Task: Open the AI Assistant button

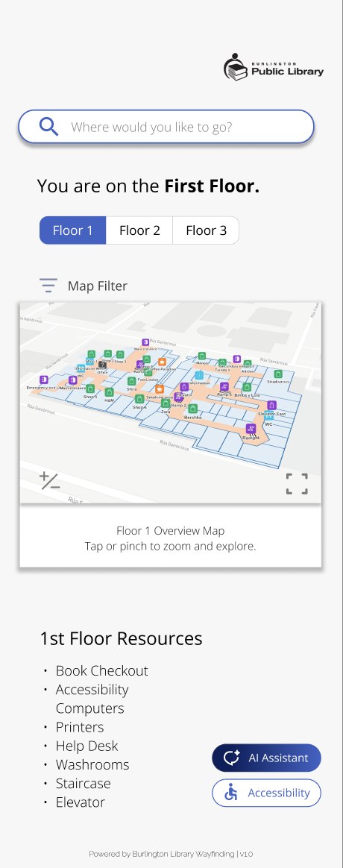Action: [266, 758]
